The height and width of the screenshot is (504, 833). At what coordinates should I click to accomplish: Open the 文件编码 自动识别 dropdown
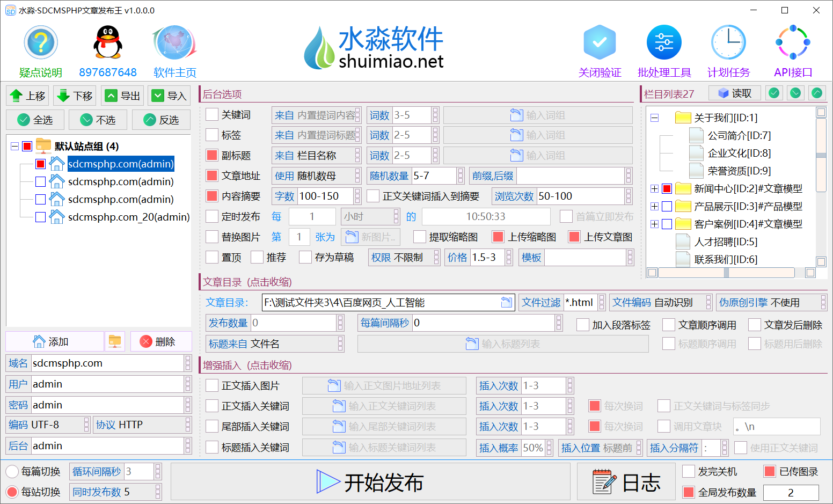coord(661,302)
